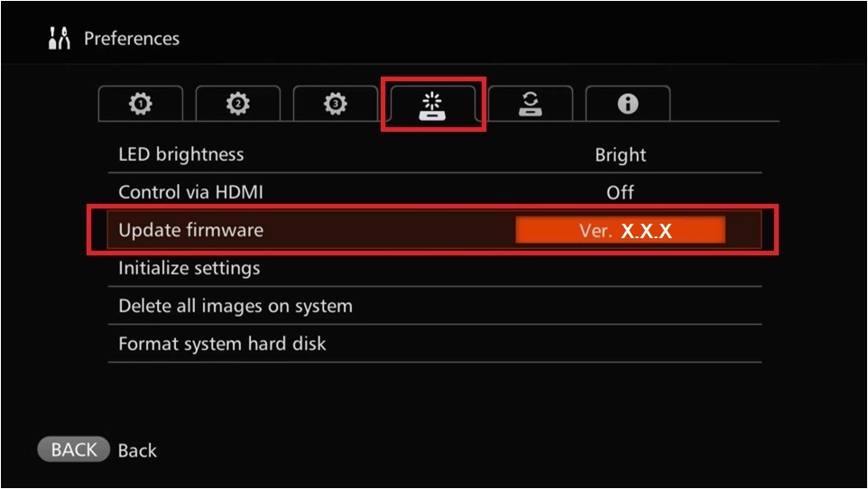The image size is (868, 489).
Task: Select the system maintenance tab icon
Action: click(433, 105)
